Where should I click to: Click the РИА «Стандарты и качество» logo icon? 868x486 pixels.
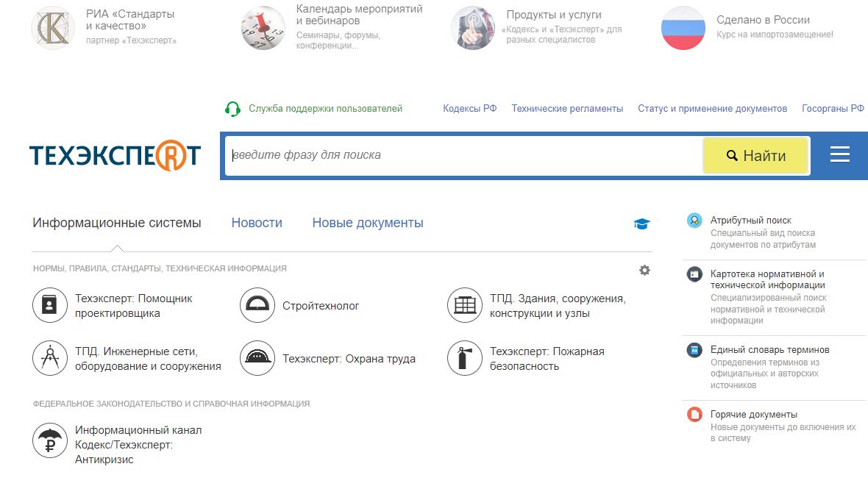[52, 28]
